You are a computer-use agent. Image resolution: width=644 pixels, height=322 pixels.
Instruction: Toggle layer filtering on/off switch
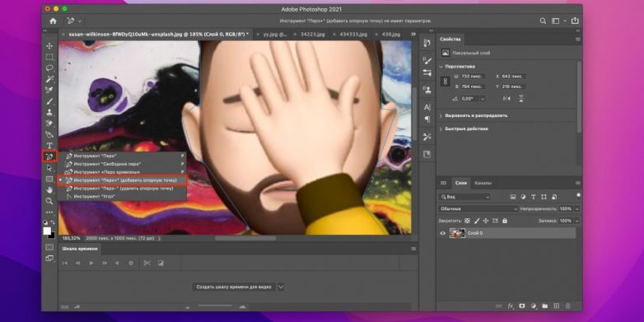(578, 195)
